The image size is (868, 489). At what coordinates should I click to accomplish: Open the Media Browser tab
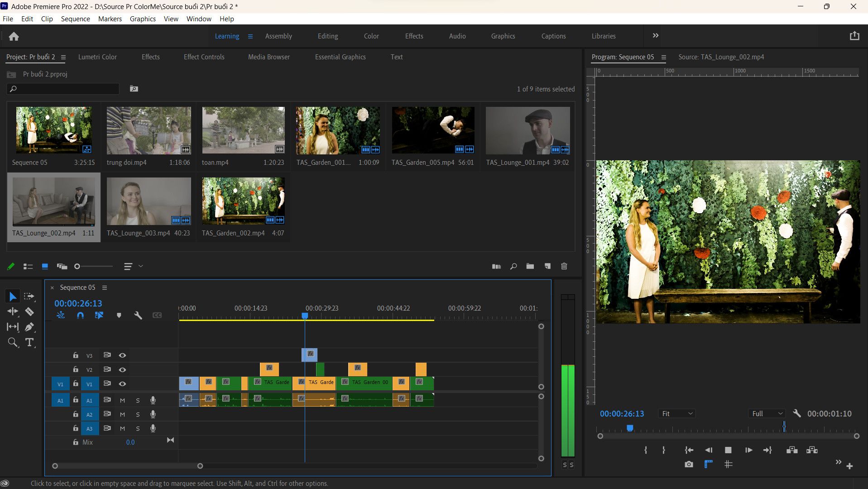(x=269, y=57)
